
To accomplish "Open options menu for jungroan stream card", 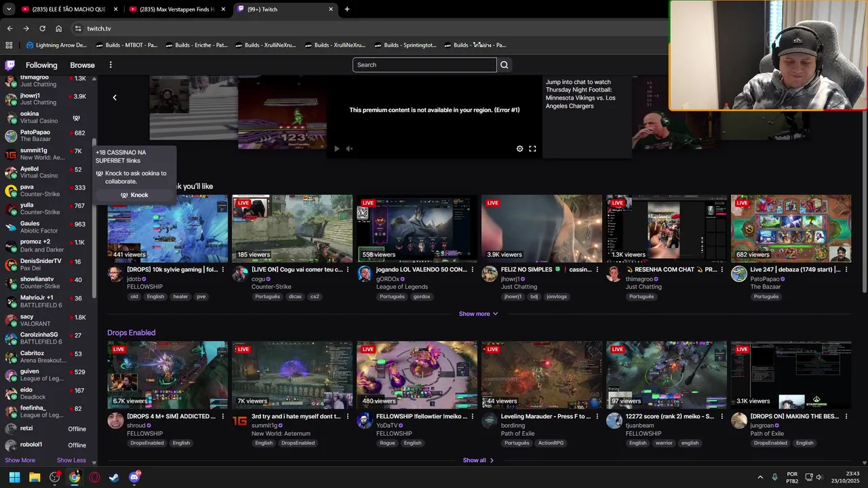I will [846, 416].
